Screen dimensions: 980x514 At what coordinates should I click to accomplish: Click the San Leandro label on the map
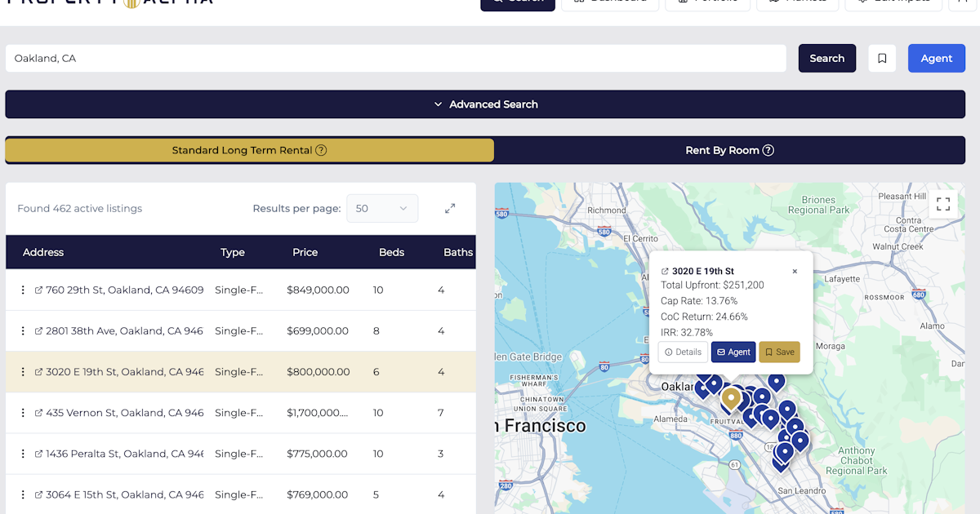click(x=801, y=490)
